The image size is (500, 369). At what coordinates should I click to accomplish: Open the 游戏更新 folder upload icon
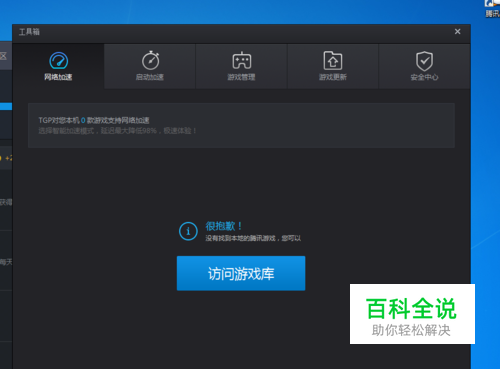click(x=333, y=61)
